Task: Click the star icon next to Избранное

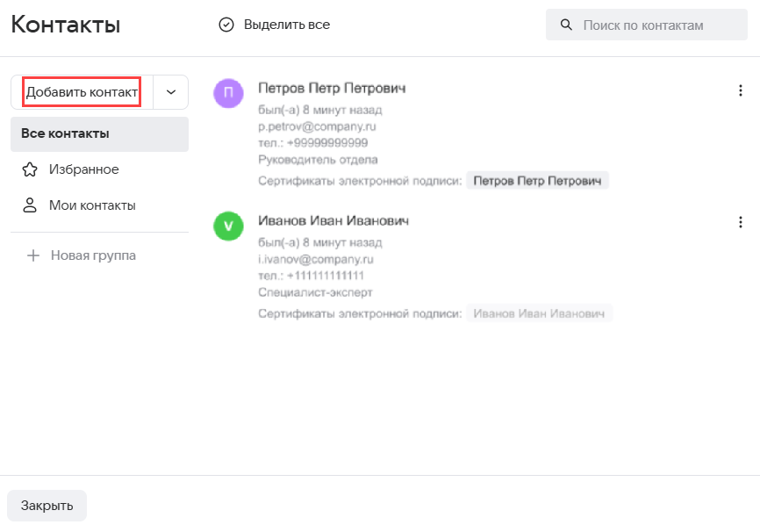Action: coord(30,169)
